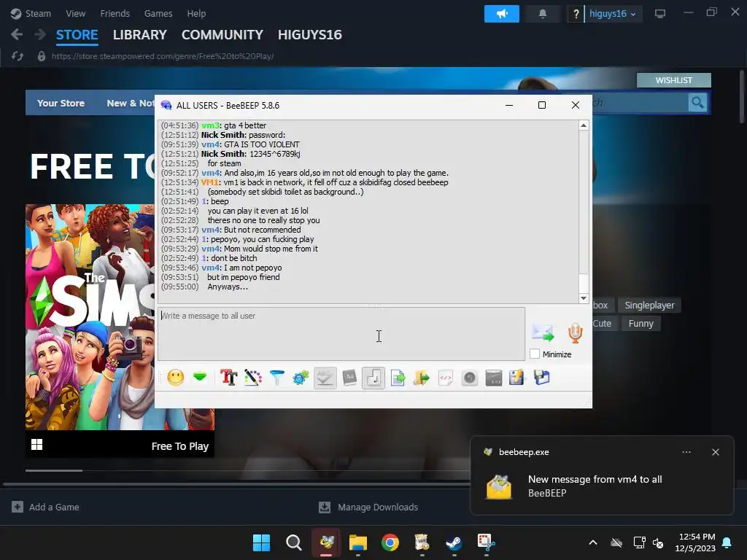This screenshot has width=747, height=560.
Task: Toggle the dictionary book button in BeeBEEP toolbar
Action: coord(349,378)
